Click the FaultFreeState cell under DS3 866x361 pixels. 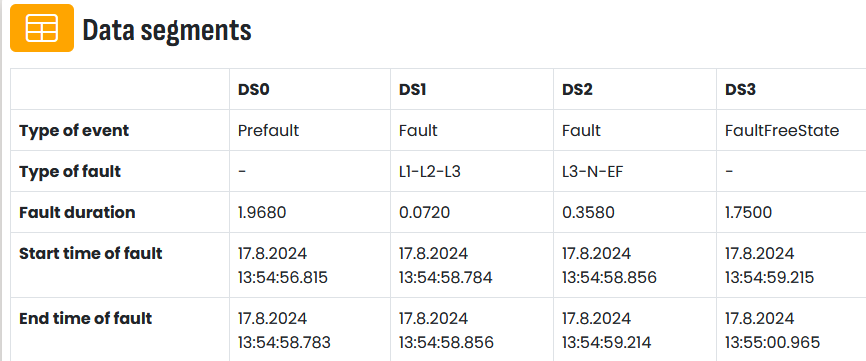(x=782, y=131)
